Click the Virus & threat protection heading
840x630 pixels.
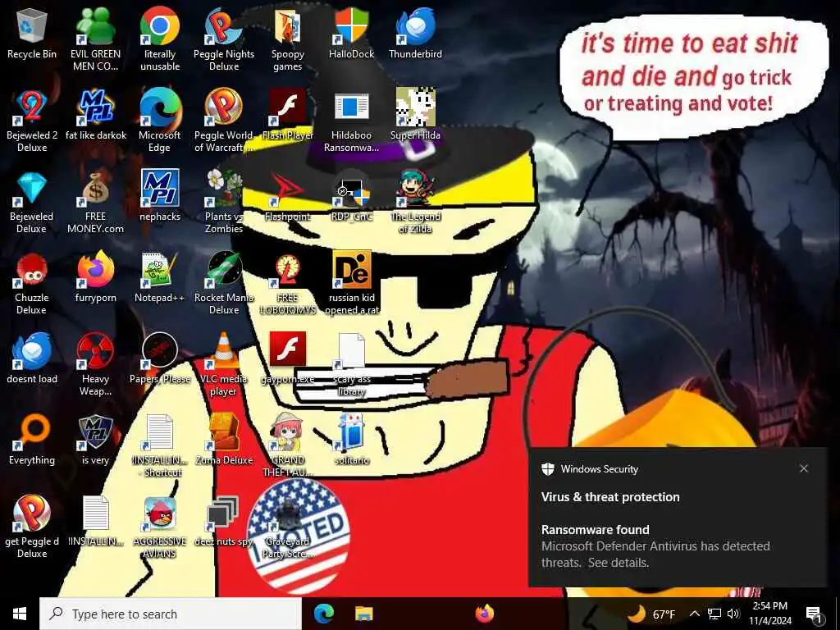(x=610, y=497)
